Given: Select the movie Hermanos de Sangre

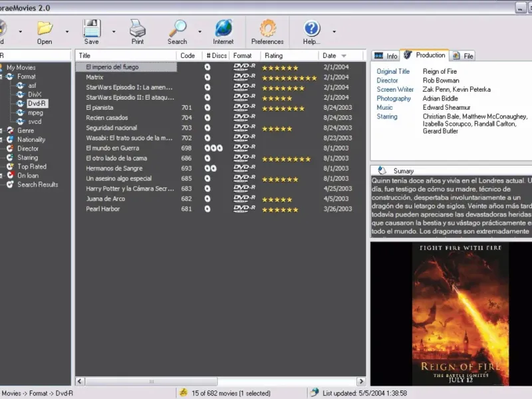Looking at the screenshot, I should [114, 168].
